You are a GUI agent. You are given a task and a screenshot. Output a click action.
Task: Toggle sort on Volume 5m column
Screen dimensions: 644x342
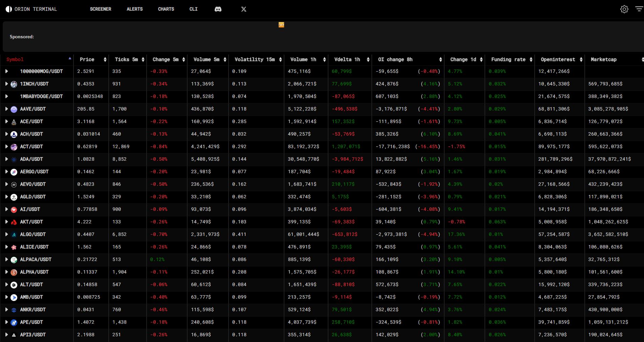(225, 60)
